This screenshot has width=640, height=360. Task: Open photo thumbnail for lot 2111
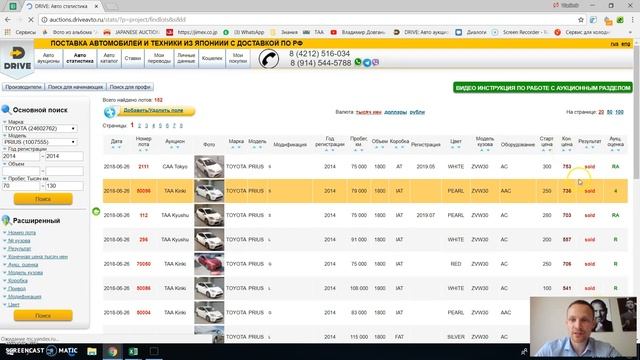pyautogui.click(x=209, y=167)
